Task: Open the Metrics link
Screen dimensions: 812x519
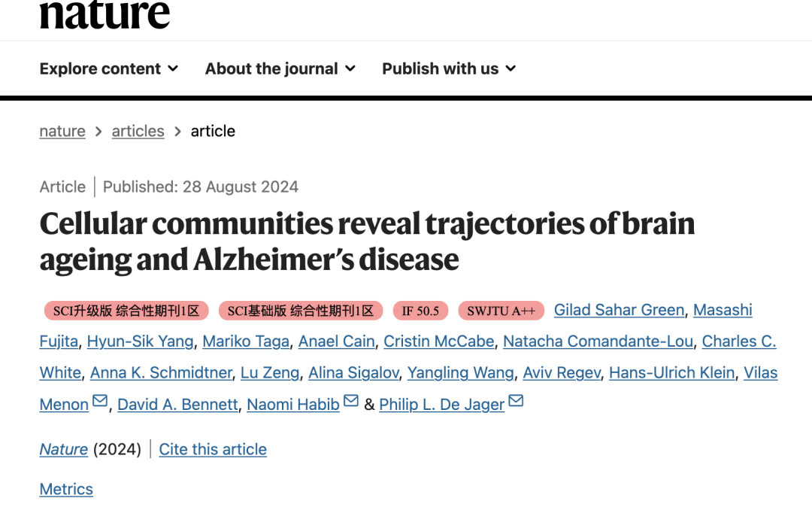Action: click(x=66, y=490)
